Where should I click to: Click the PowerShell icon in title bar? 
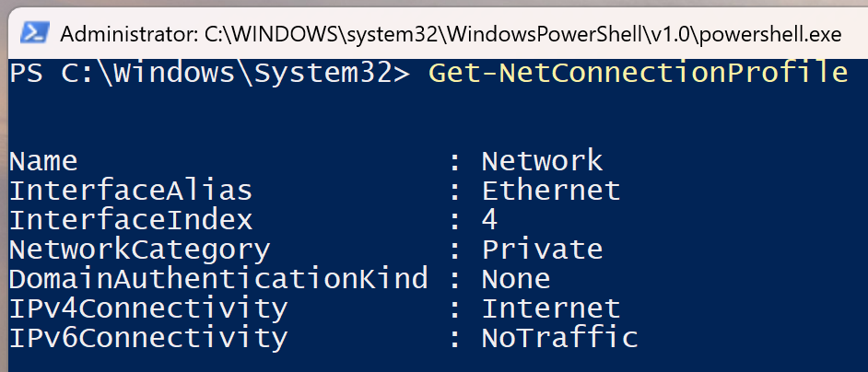click(x=35, y=34)
